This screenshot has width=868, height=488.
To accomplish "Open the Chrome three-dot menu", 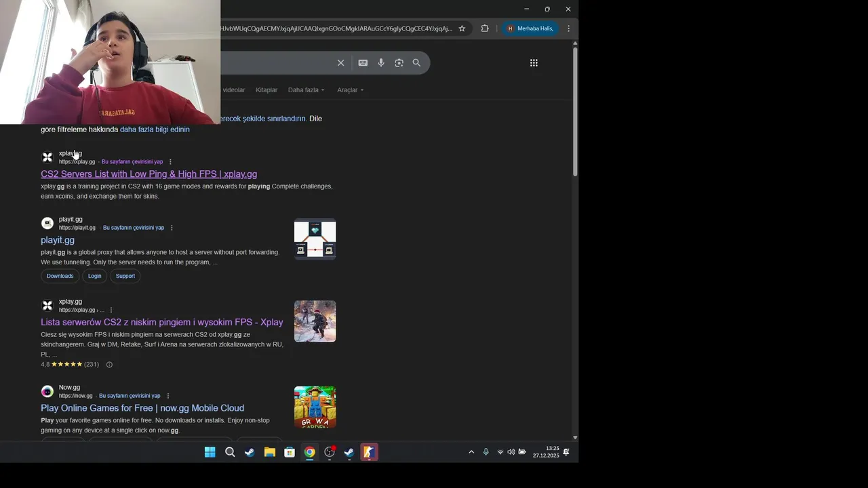I will (568, 28).
